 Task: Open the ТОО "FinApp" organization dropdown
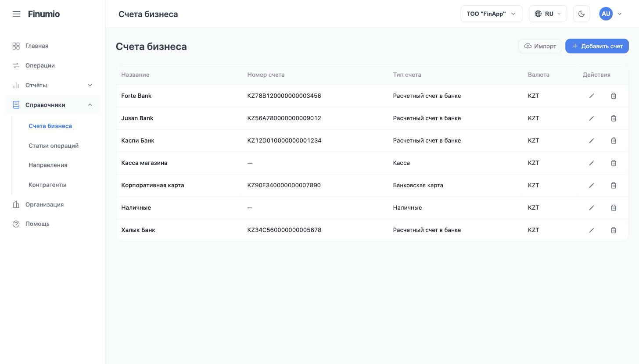point(492,14)
